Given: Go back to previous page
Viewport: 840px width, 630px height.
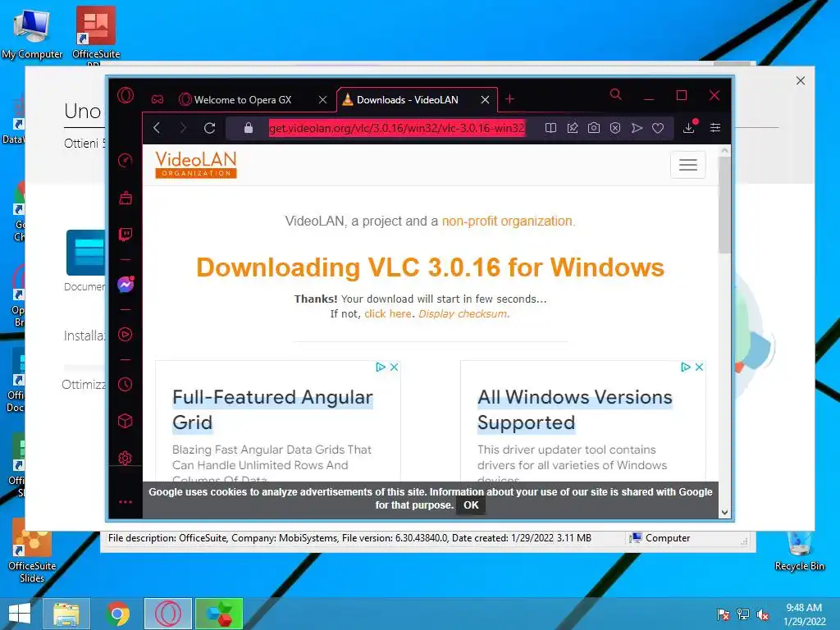Looking at the screenshot, I should point(157,127).
